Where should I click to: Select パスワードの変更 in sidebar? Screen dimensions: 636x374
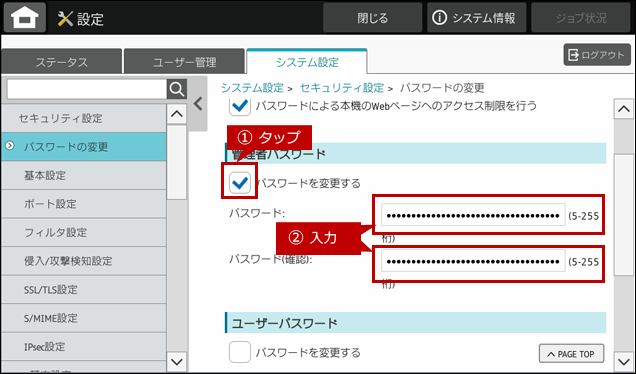click(84, 147)
